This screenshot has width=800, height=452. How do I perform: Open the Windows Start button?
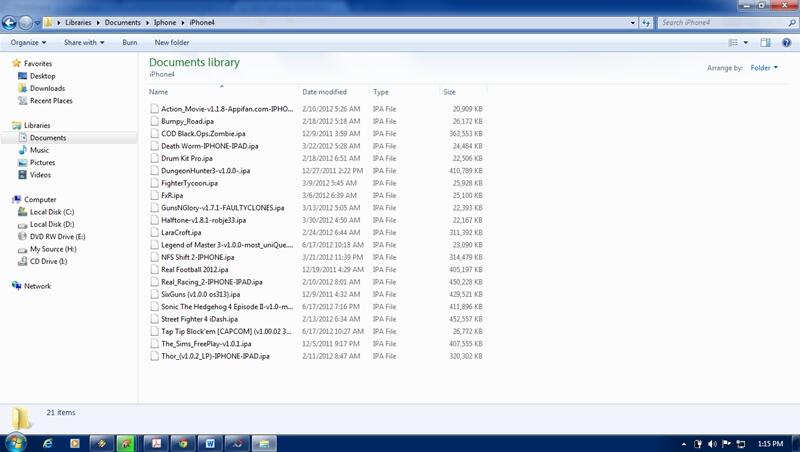click(x=15, y=443)
